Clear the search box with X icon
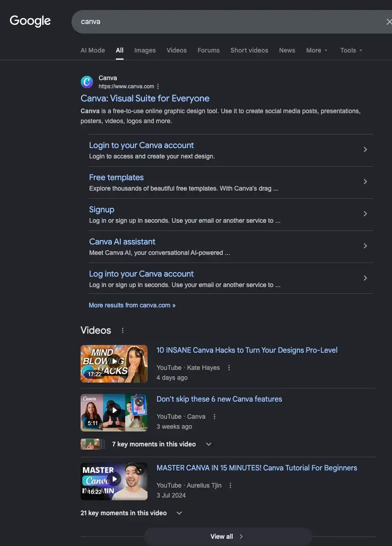The width and height of the screenshot is (392, 546). [x=388, y=22]
